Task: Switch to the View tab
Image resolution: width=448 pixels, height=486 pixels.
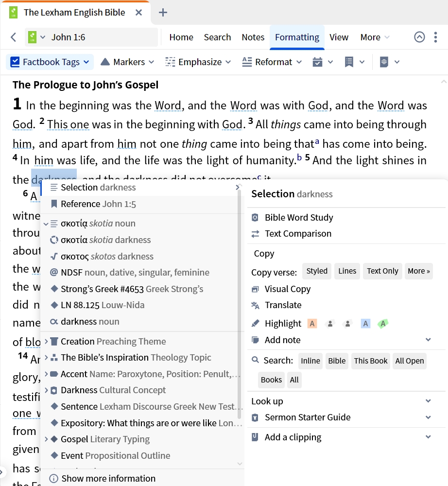Action: click(339, 37)
